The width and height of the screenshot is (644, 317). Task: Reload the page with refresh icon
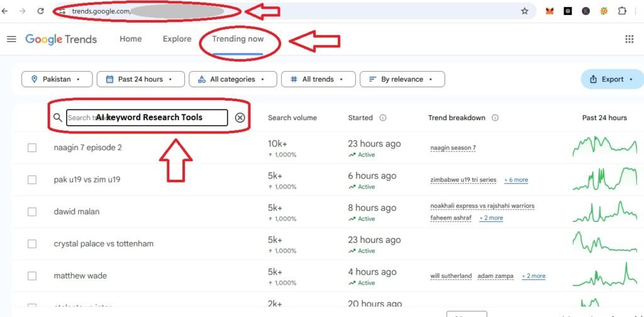[40, 11]
